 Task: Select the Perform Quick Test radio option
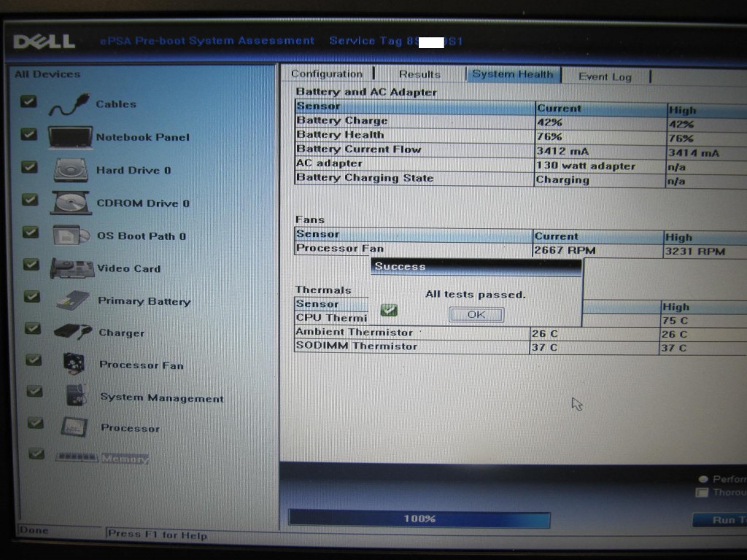703,479
